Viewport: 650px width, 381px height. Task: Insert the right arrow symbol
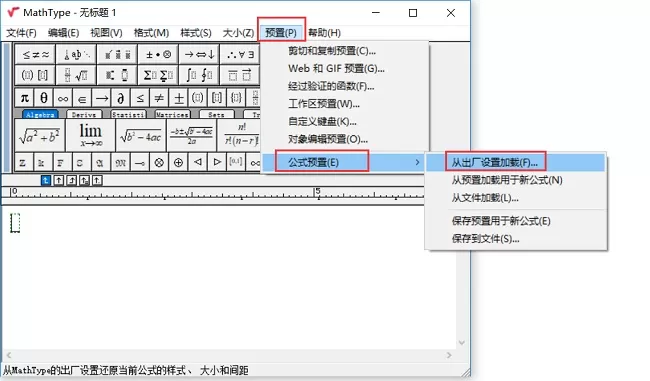[x=102, y=98]
